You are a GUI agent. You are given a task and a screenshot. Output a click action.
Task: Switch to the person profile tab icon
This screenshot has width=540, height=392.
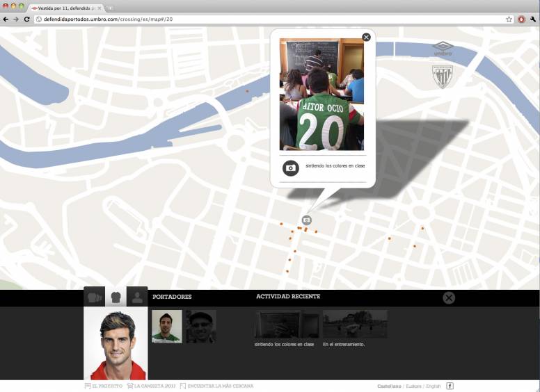pyautogui.click(x=137, y=297)
